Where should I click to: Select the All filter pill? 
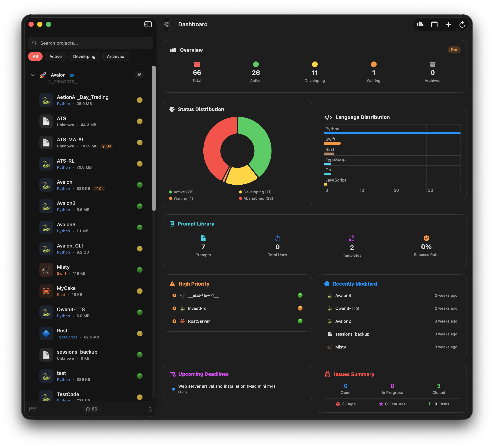pyautogui.click(x=35, y=56)
